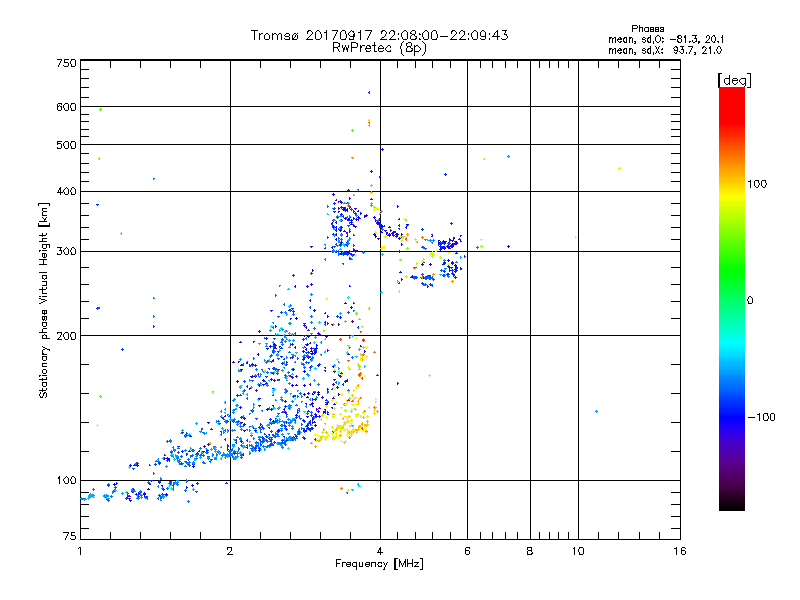Image resolution: width=800 pixels, height=600 pixels.
Task: Click the x-axis tick label "6"
Action: [467, 551]
